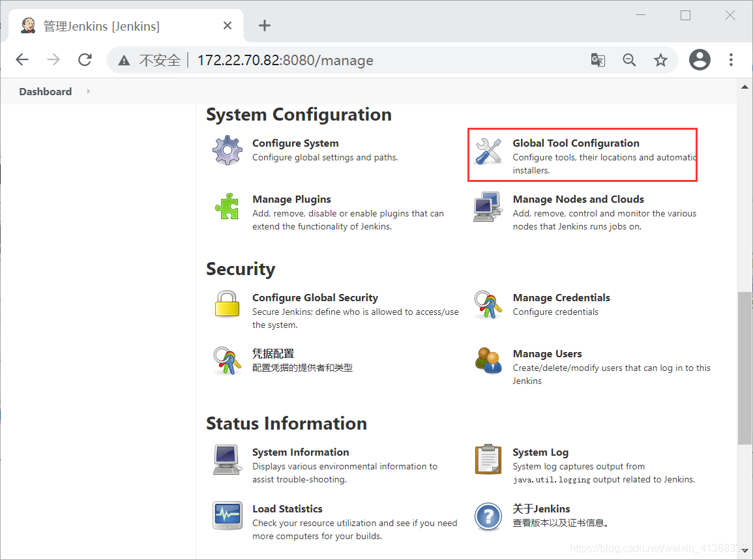Click the scrollbar up arrow
This screenshot has height=560, width=753.
tap(745, 87)
